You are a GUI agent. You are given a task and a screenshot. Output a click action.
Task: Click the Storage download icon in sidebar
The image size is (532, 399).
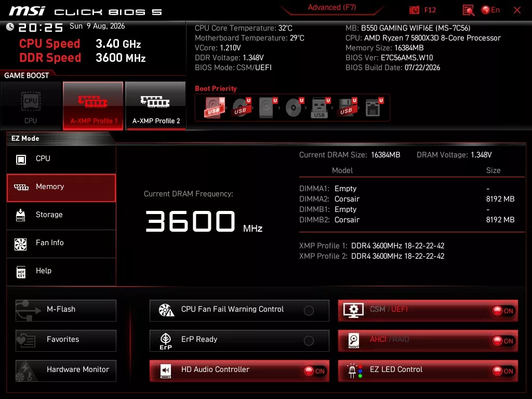pos(20,215)
